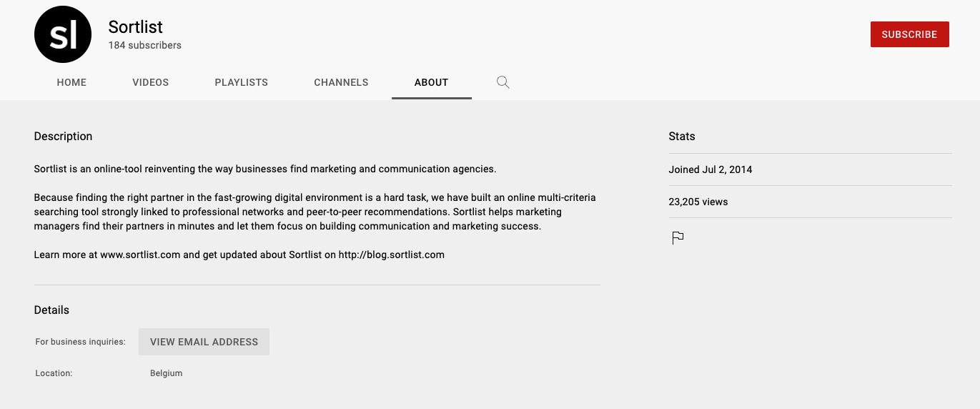
Task: Click the Location: label
Action: click(54, 373)
